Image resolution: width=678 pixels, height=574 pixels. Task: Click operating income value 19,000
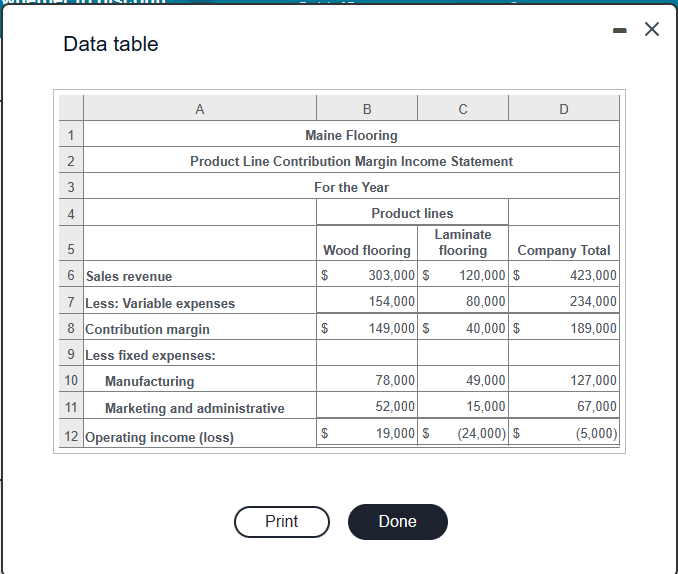click(x=395, y=433)
